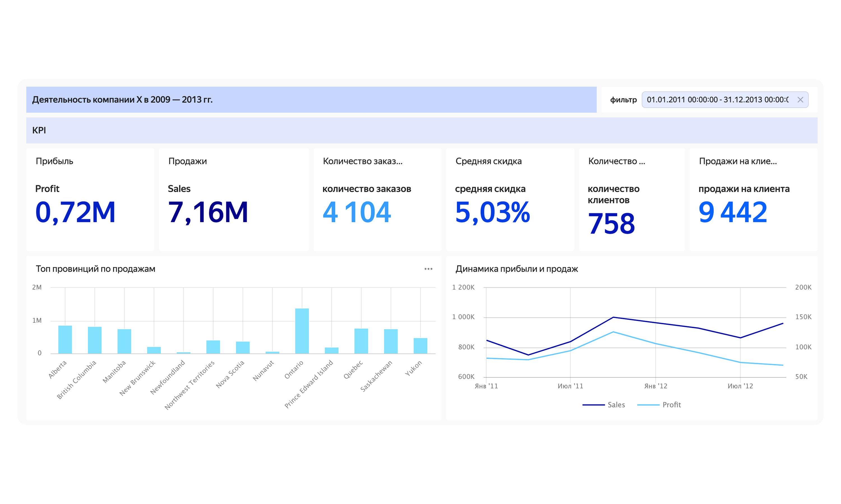This screenshot has width=841, height=504.
Task: Click the British Columbia bar
Action: click(94, 340)
